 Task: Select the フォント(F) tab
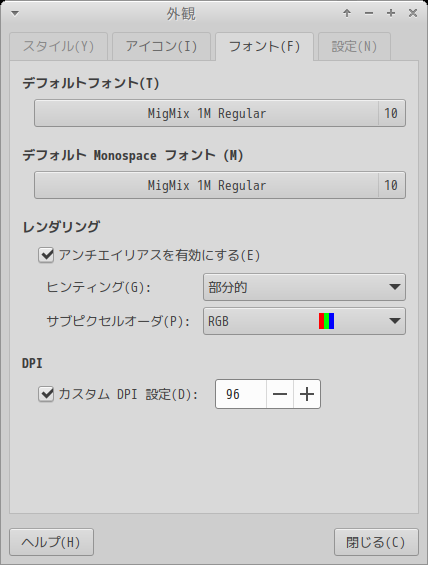click(264, 46)
